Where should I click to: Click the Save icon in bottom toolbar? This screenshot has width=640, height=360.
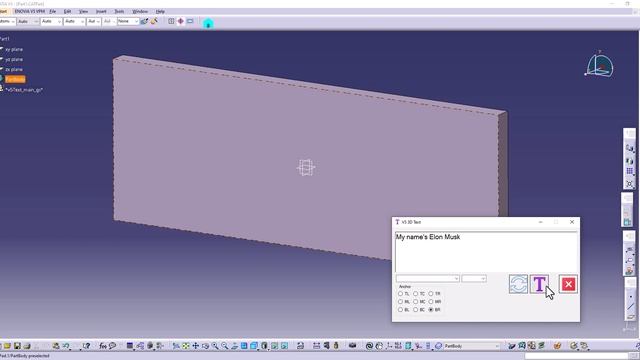coord(17,346)
